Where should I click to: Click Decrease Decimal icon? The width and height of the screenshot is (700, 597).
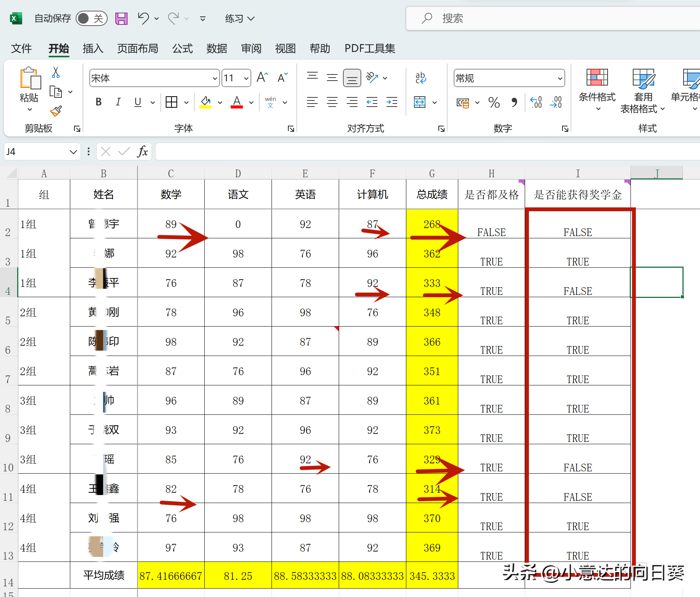coord(556,102)
